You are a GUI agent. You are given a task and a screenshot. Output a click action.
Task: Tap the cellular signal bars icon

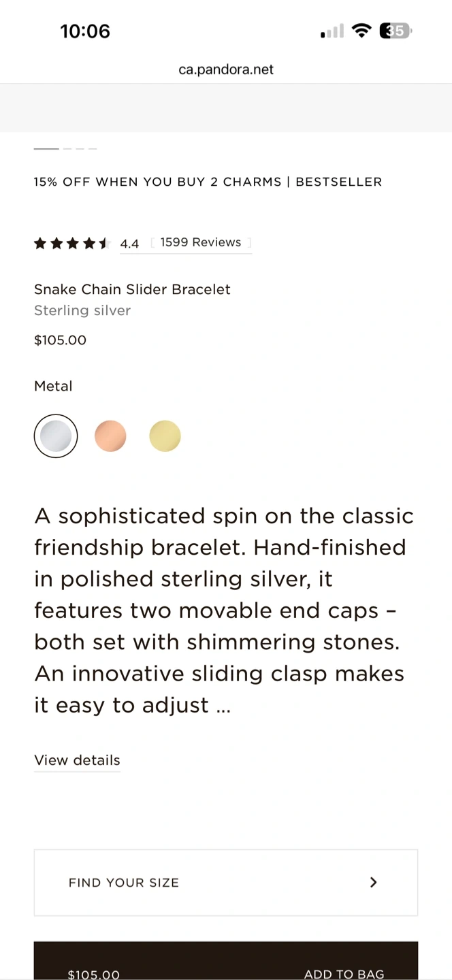332,31
